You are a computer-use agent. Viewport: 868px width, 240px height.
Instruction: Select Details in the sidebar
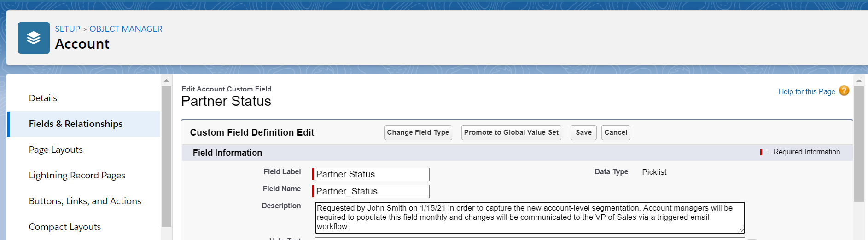pyautogui.click(x=43, y=98)
